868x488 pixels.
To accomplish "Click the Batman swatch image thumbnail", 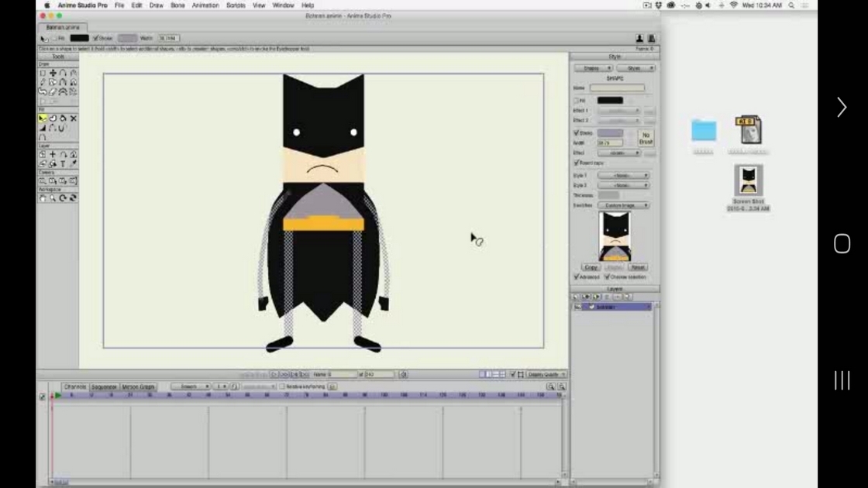I will [615, 237].
